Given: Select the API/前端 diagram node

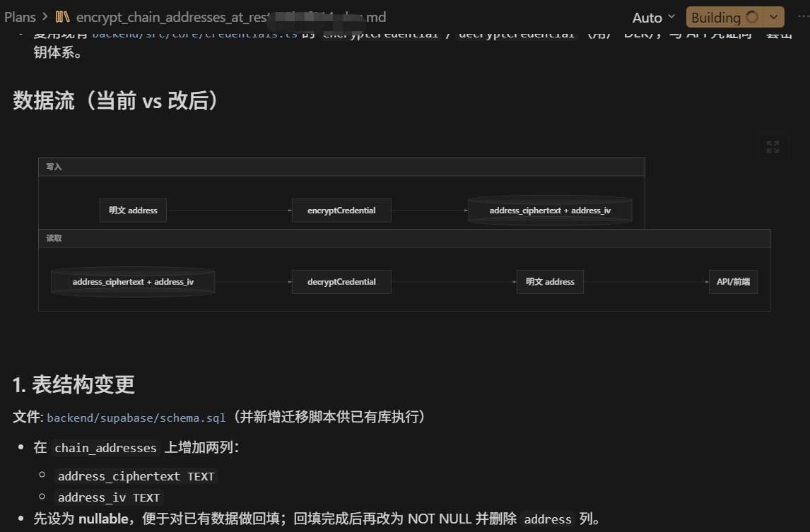Looking at the screenshot, I should click(x=733, y=282).
